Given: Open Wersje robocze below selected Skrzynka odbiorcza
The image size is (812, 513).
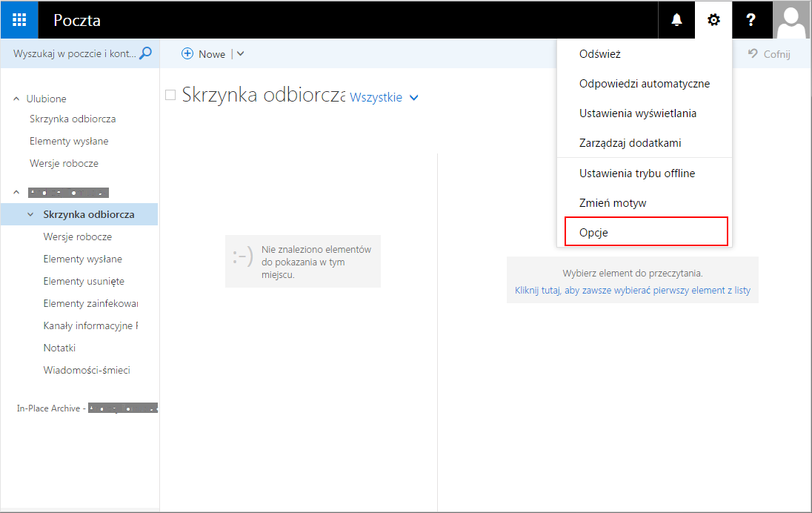Looking at the screenshot, I should [x=78, y=236].
